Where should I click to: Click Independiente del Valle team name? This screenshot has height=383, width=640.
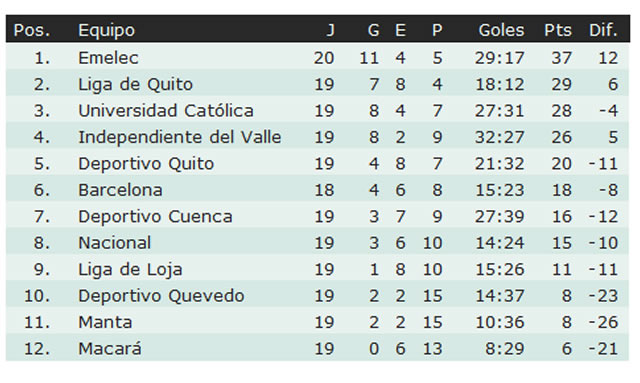tap(180, 137)
